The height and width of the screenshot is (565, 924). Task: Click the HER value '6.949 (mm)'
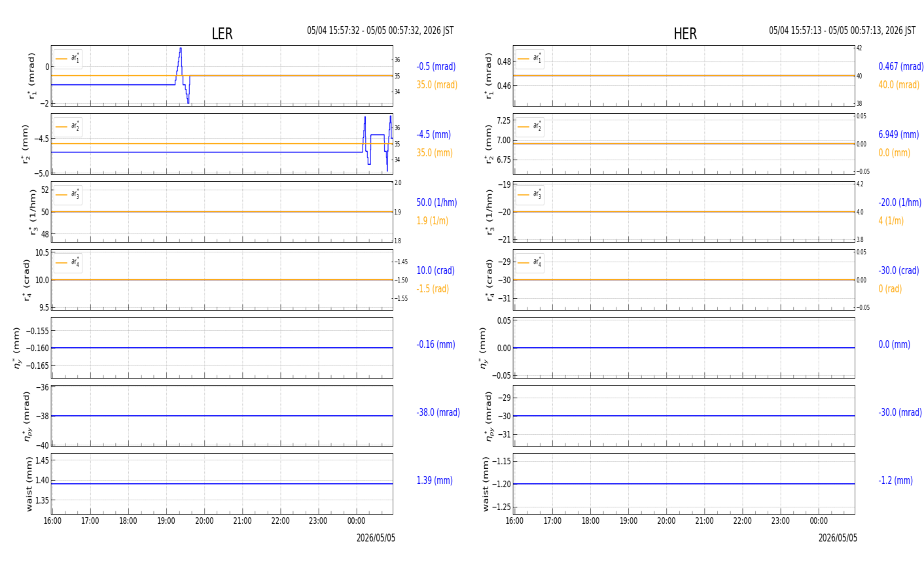[x=898, y=135]
